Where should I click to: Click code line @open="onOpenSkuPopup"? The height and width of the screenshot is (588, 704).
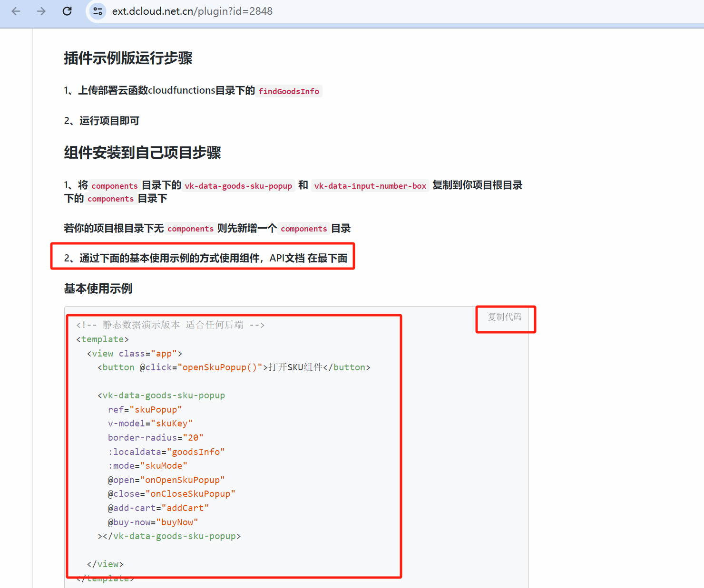(x=166, y=480)
